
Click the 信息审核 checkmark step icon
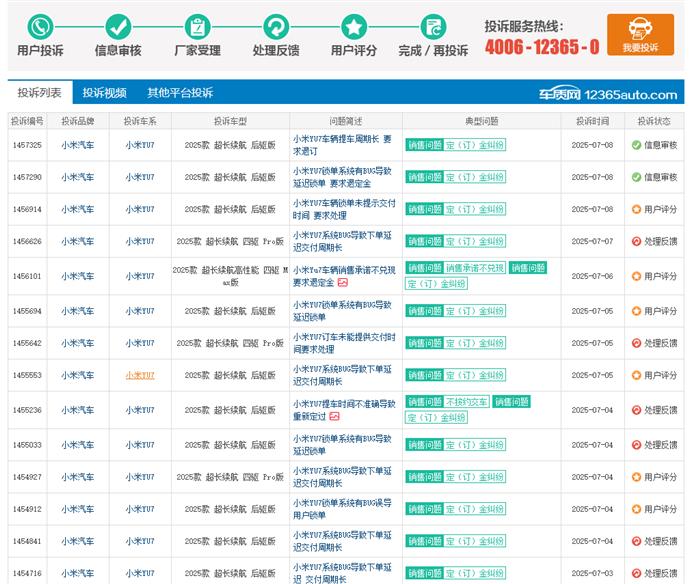(118, 27)
